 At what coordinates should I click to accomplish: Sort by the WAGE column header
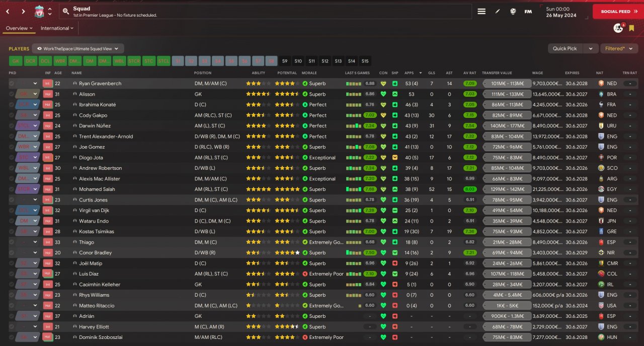point(537,73)
